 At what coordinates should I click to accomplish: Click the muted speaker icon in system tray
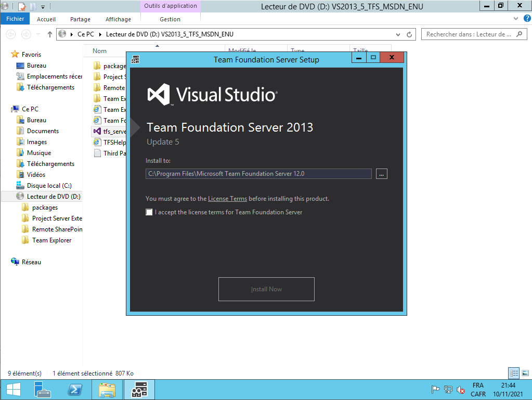tap(460, 390)
